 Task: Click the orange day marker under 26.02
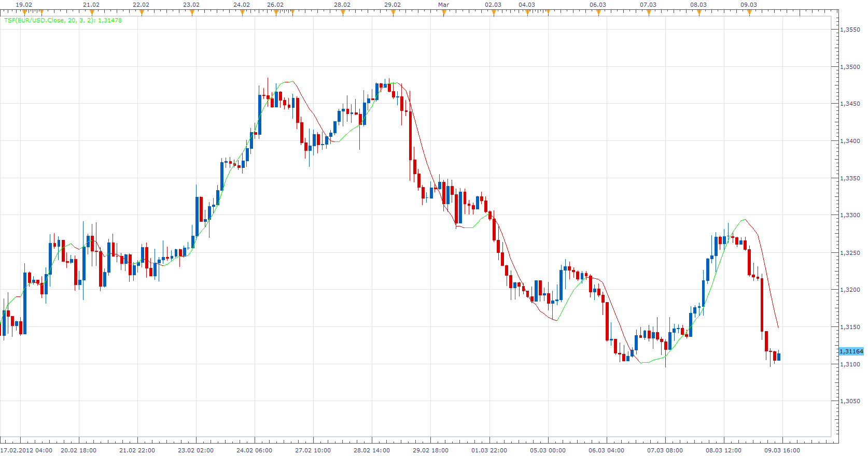click(x=276, y=12)
